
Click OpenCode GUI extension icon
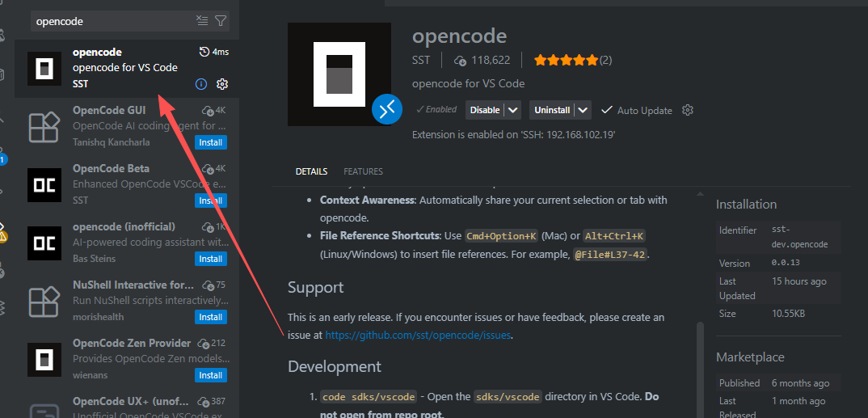pos(44,127)
